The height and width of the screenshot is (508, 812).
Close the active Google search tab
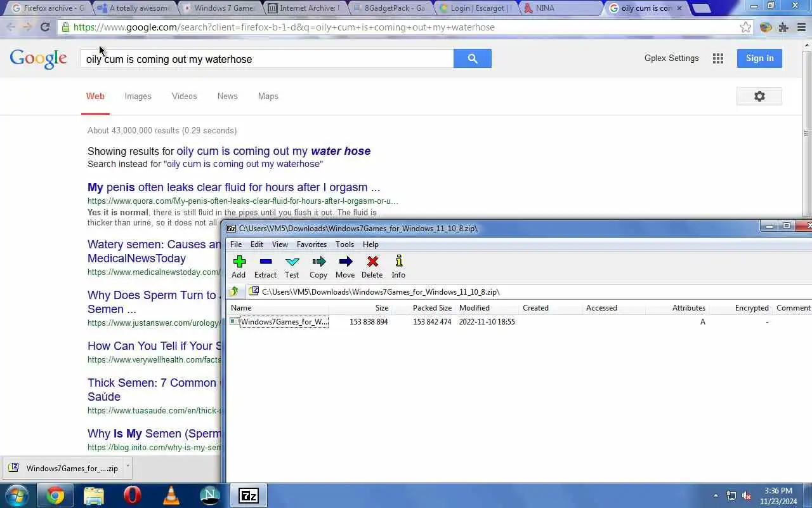680,8
